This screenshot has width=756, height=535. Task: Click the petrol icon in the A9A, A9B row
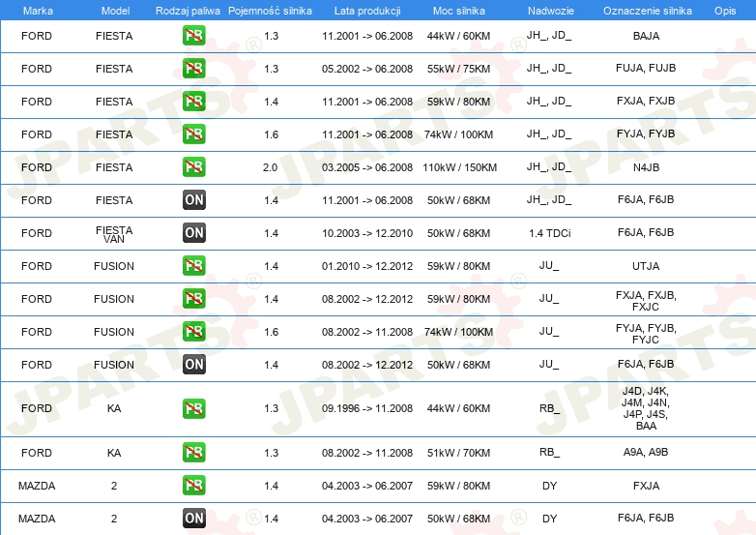(x=193, y=453)
